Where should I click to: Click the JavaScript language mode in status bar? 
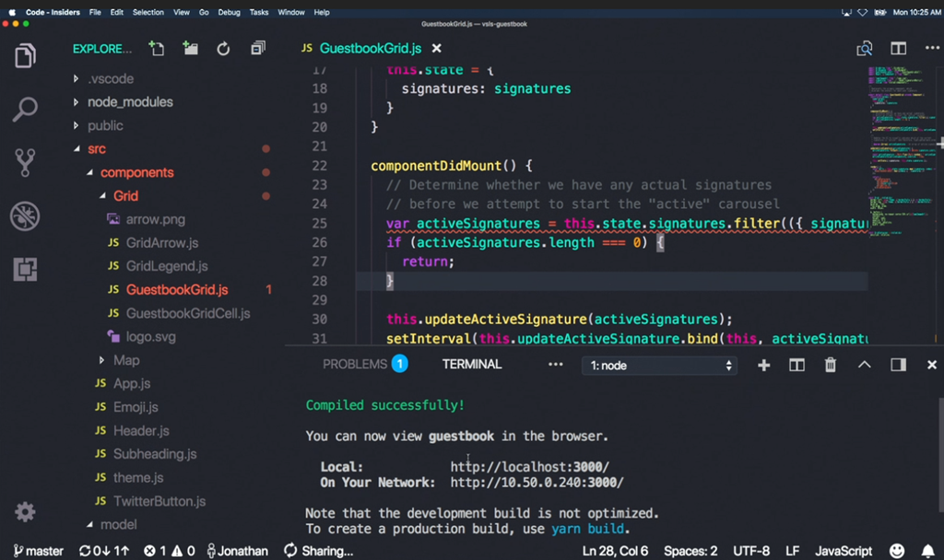tap(844, 551)
